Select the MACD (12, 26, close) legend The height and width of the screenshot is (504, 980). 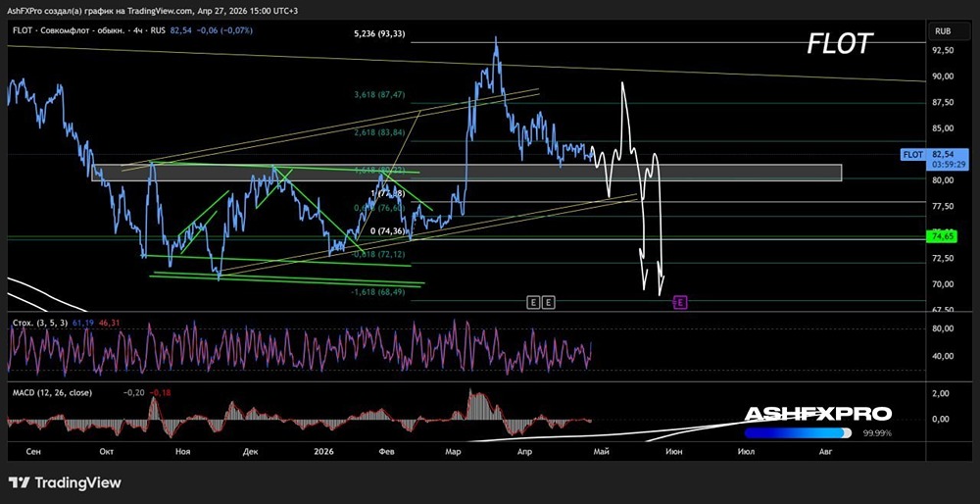click(52, 392)
